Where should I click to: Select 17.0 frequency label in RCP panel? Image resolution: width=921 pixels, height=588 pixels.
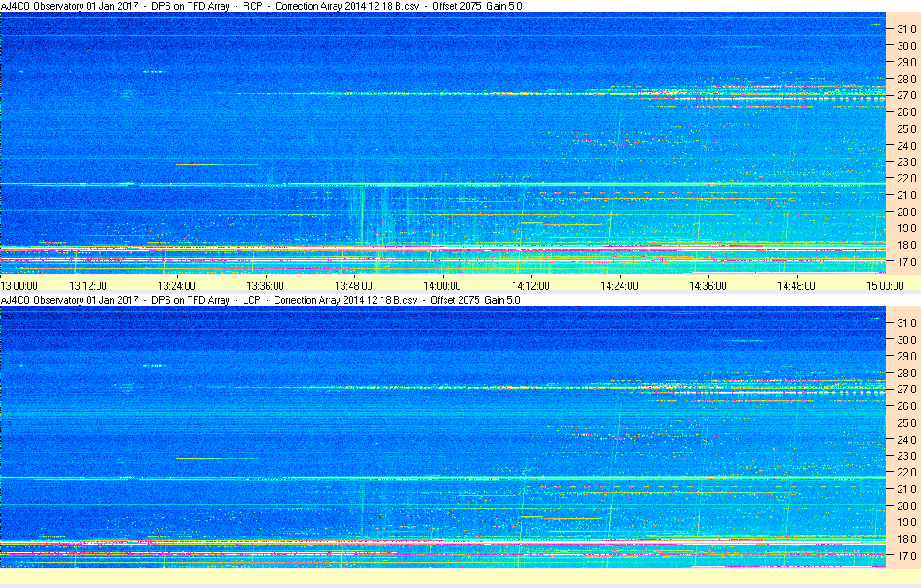(903, 263)
